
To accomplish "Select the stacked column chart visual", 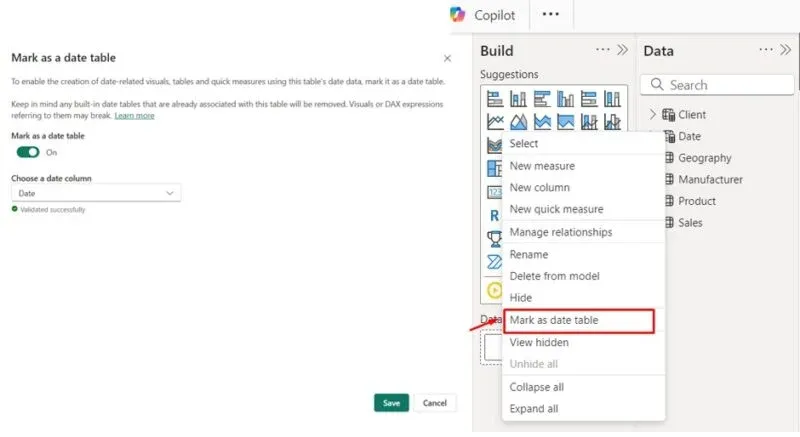I will pyautogui.click(x=518, y=98).
